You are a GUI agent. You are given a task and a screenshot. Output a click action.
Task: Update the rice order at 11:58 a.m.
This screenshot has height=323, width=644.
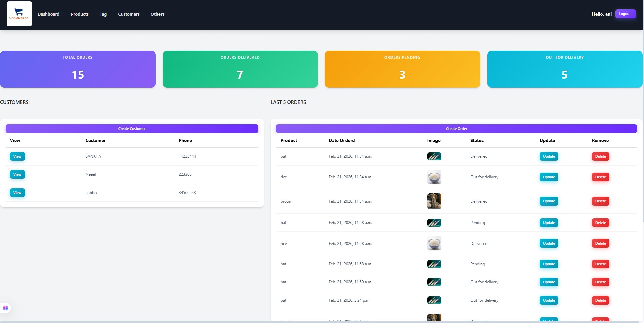pyautogui.click(x=549, y=243)
